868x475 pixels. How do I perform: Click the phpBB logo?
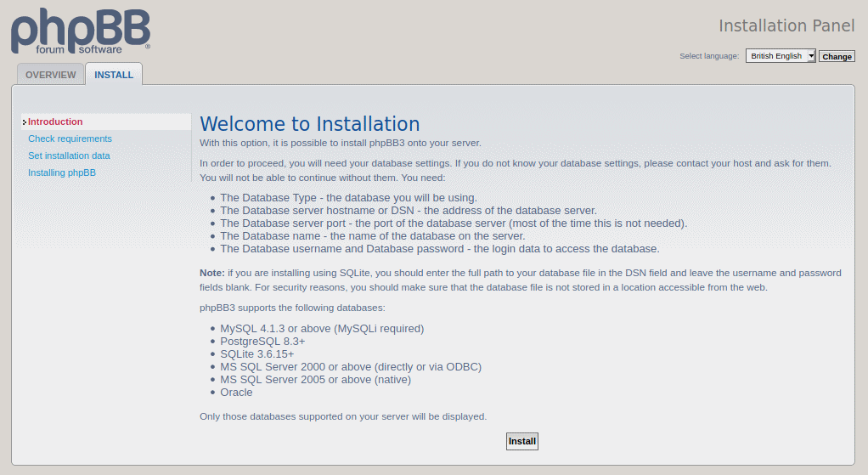pyautogui.click(x=81, y=31)
